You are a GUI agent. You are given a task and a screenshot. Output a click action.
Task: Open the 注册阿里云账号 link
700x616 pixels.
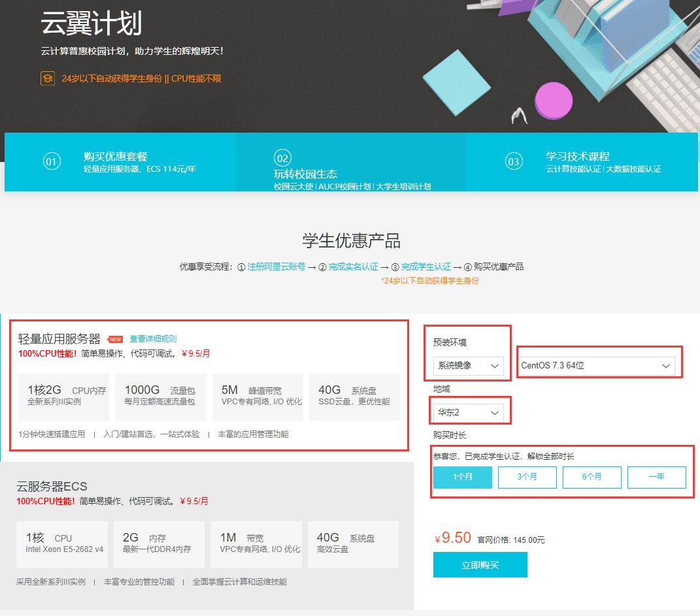click(276, 267)
